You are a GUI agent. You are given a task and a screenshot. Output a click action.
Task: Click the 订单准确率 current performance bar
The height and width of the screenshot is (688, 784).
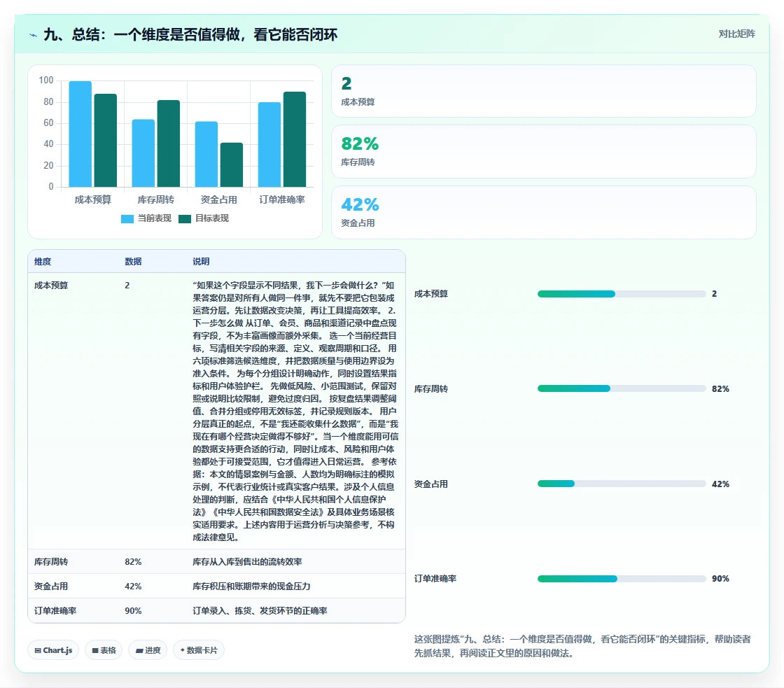[x=269, y=144]
